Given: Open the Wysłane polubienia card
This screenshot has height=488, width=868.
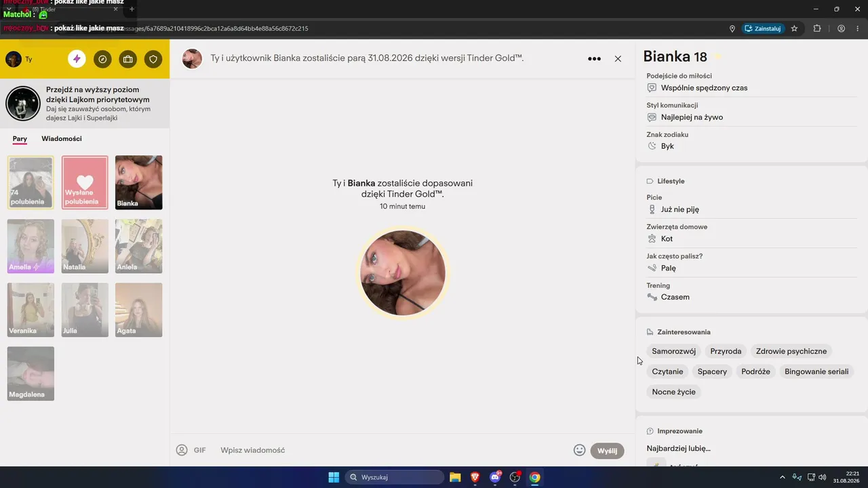Looking at the screenshot, I should point(85,182).
